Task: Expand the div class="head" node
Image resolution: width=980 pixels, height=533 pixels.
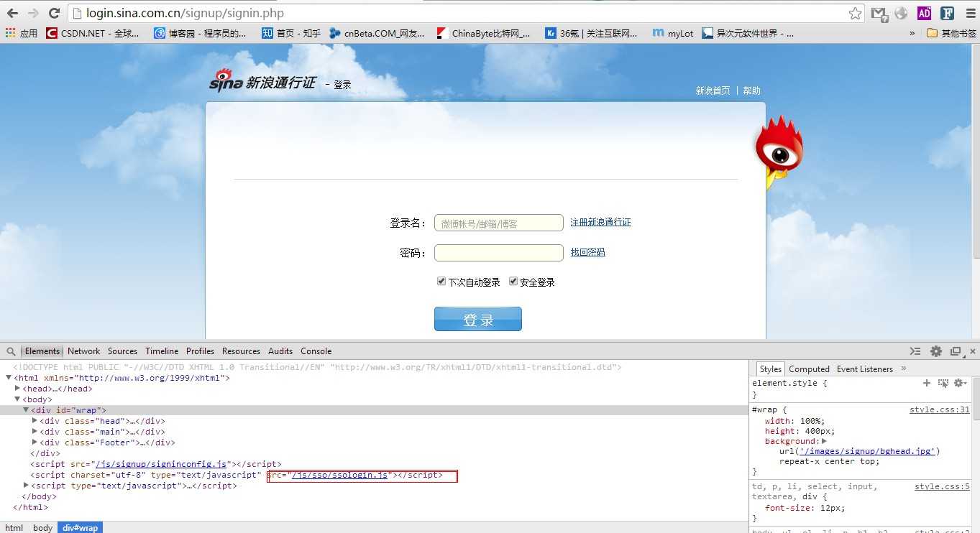Action: [x=35, y=420]
